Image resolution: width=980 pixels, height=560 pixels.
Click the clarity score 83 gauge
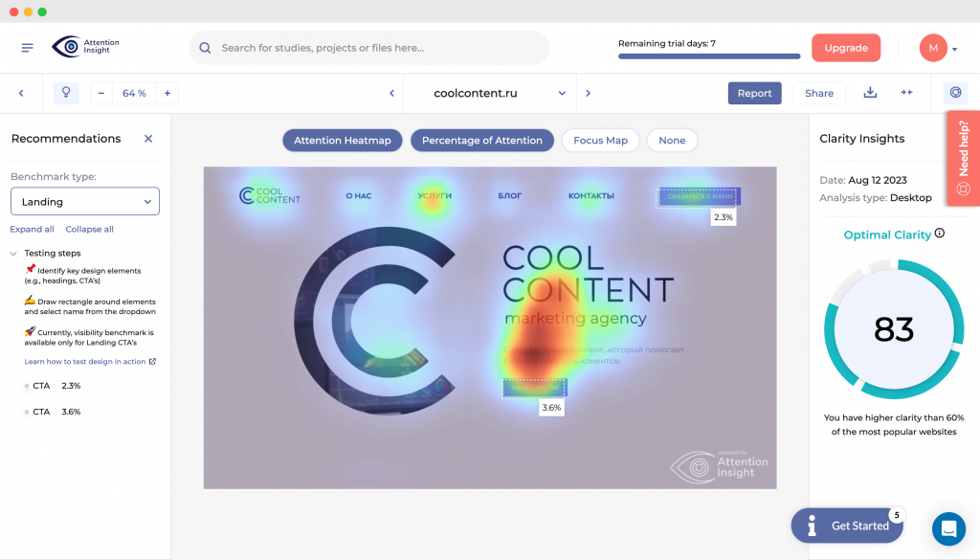(x=894, y=328)
